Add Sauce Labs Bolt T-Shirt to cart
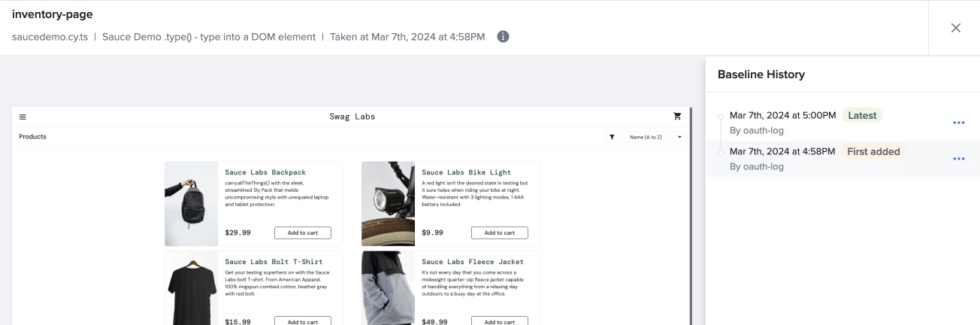Image resolution: width=980 pixels, height=325 pixels. (302, 321)
